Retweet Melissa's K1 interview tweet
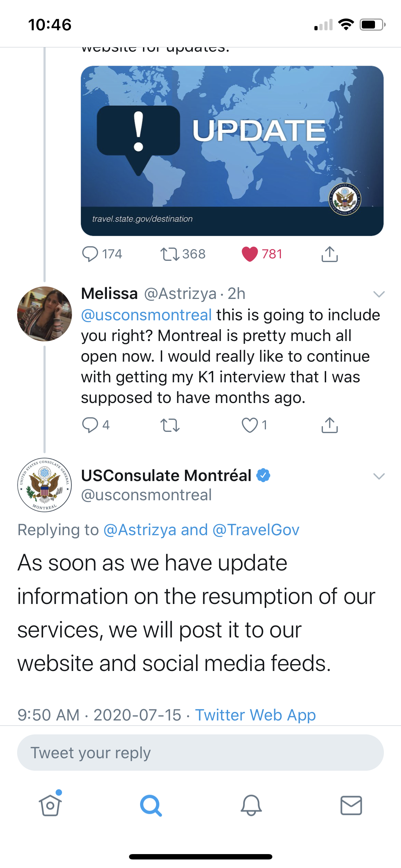The height and width of the screenshot is (868, 401). [x=170, y=425]
